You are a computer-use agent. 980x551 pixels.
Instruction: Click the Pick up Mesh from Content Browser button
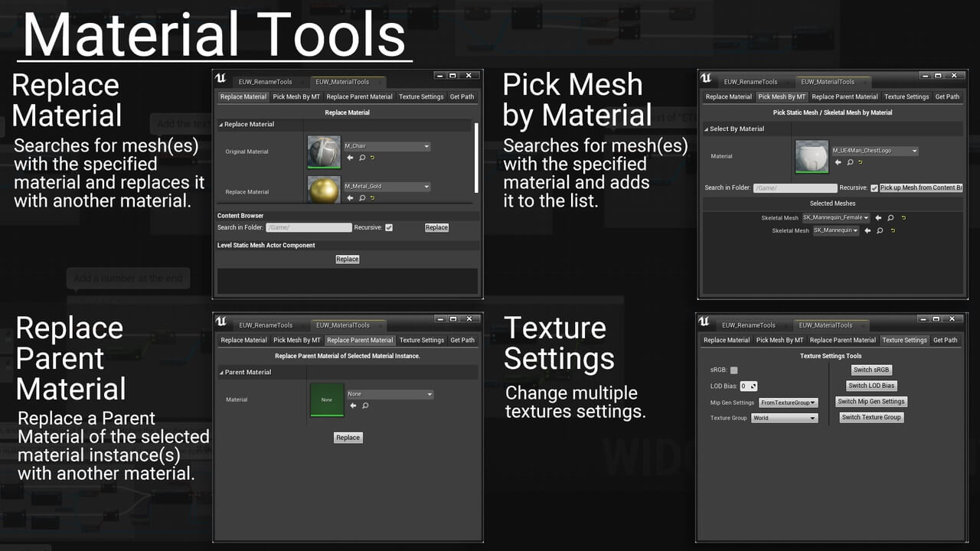921,187
